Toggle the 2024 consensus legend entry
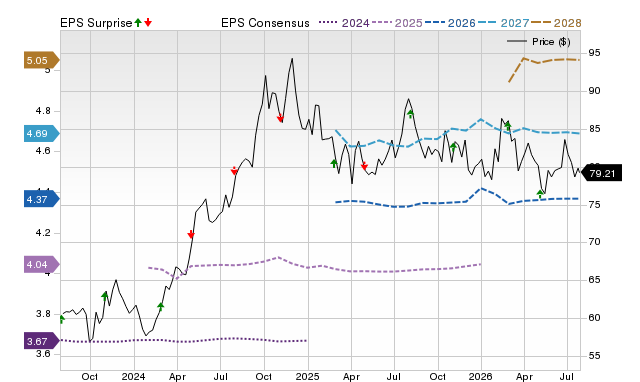 pos(344,23)
